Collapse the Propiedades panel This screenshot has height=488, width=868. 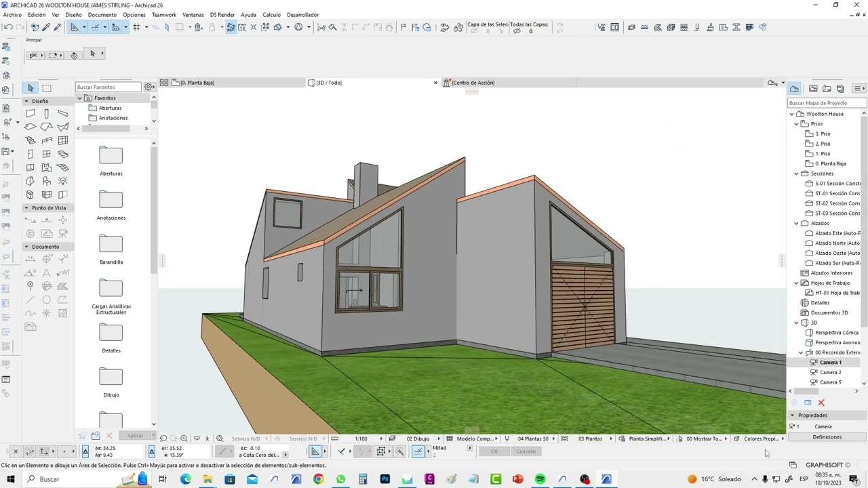(x=792, y=415)
